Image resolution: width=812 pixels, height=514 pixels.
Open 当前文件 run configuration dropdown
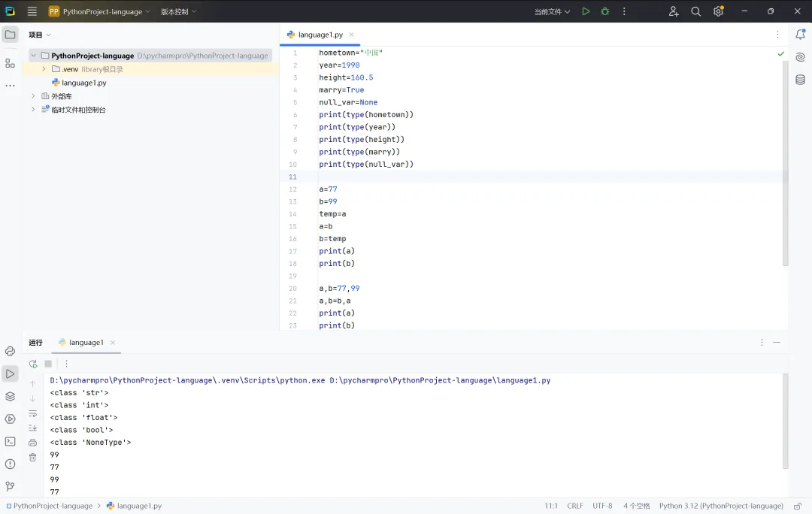pyautogui.click(x=552, y=11)
